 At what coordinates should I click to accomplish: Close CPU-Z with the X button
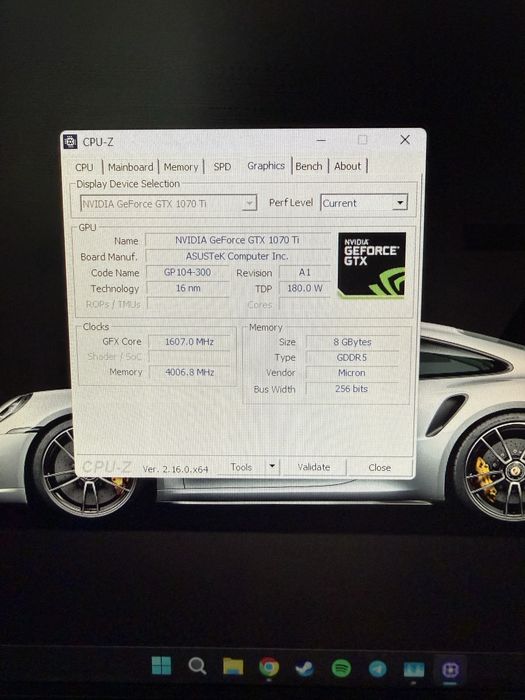[x=405, y=140]
